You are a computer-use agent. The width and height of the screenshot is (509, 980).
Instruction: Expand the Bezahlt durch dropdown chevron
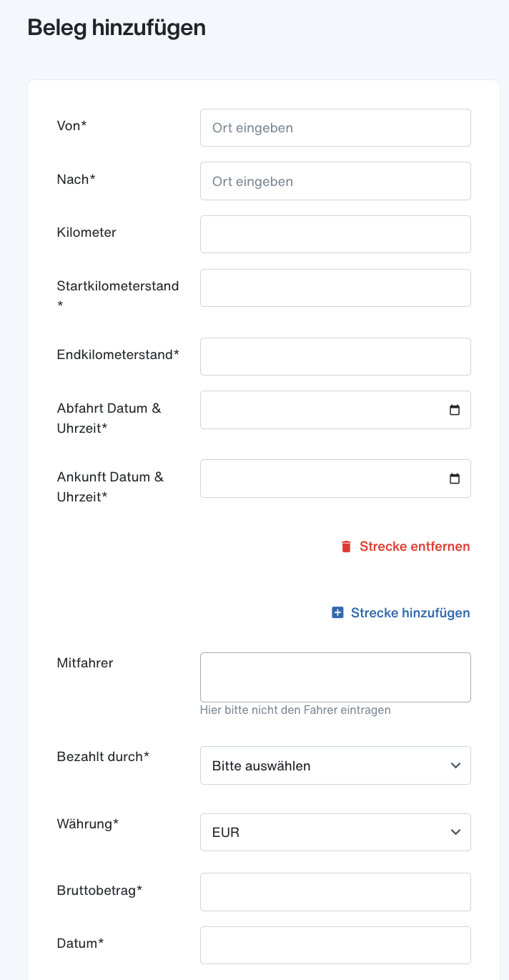[455, 765]
